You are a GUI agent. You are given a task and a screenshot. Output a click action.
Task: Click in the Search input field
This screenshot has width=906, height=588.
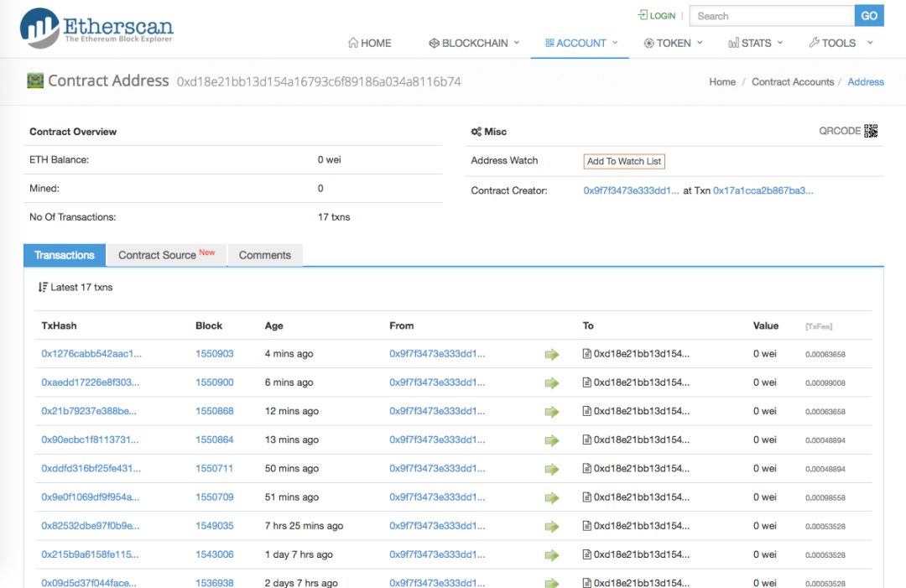click(772, 16)
